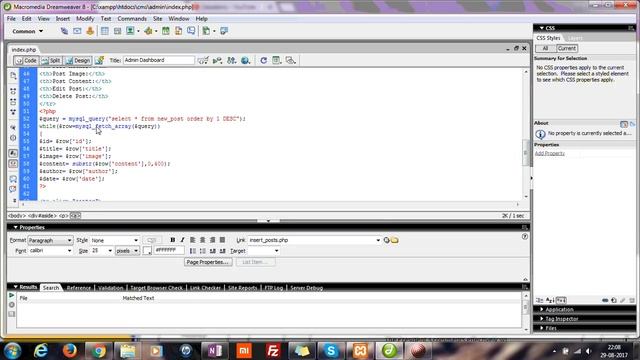Insert a Named Anchor from the toolbar

(x=90, y=31)
